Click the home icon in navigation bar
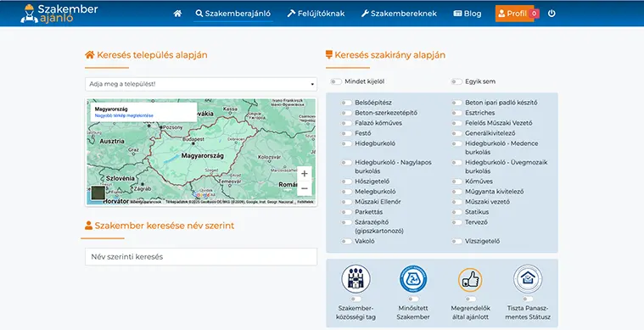Viewport: 644px width, 330px height. click(x=177, y=14)
